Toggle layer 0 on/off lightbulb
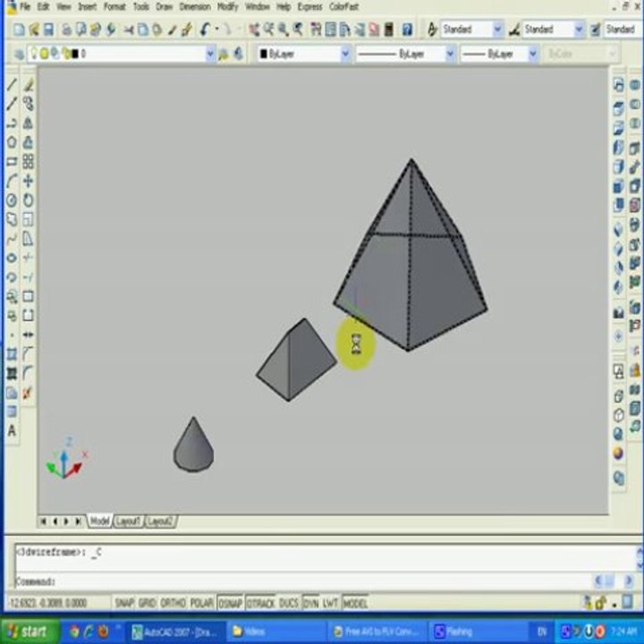644x644 pixels. pos(34,53)
